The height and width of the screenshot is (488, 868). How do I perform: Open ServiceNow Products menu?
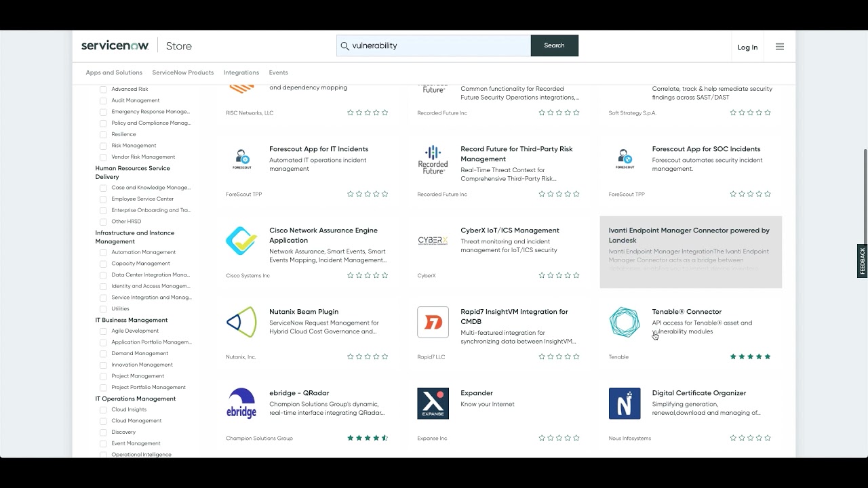click(183, 73)
